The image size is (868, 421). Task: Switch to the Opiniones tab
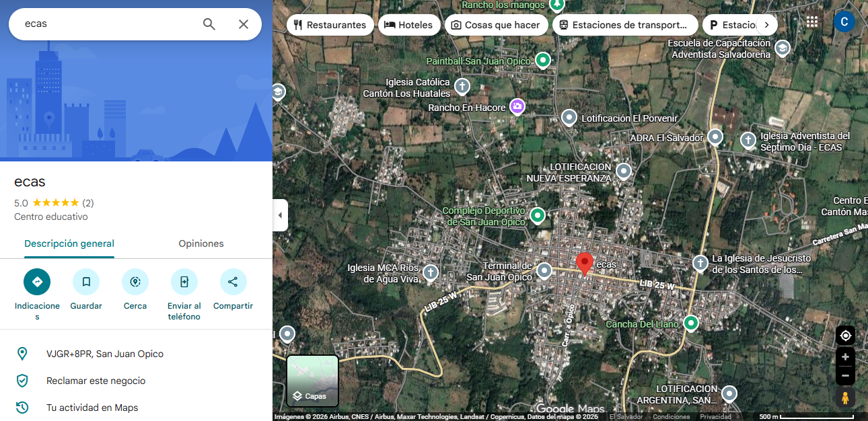(201, 243)
